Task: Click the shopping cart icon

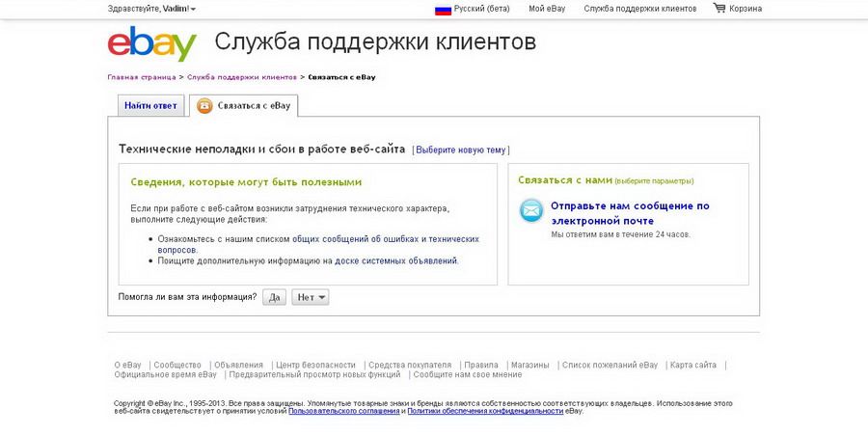Action: pyautogui.click(x=719, y=8)
